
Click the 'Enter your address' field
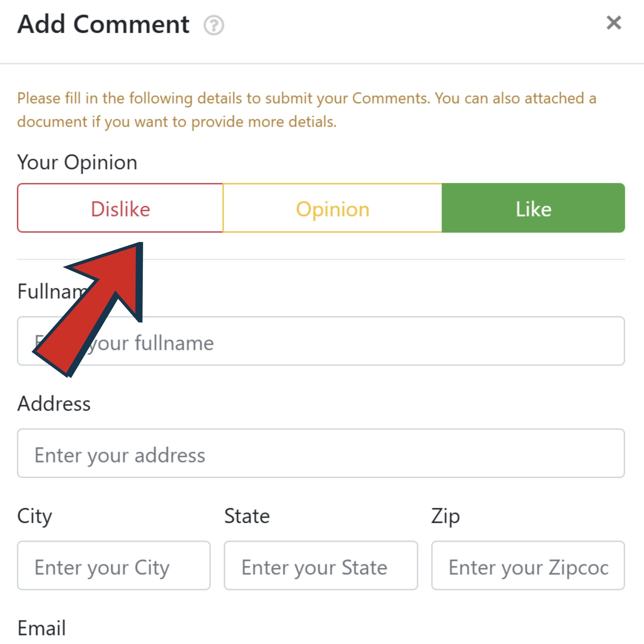pyautogui.click(x=321, y=453)
